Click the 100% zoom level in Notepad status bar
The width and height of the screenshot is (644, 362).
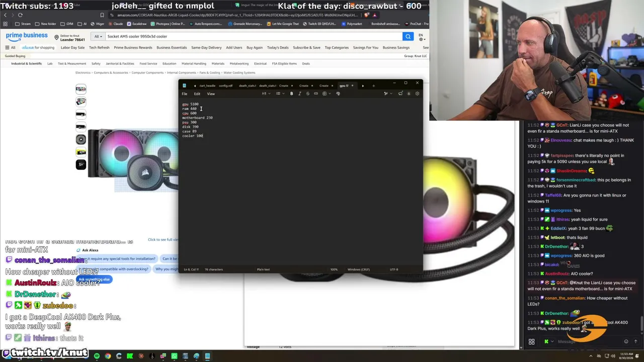coord(334,269)
